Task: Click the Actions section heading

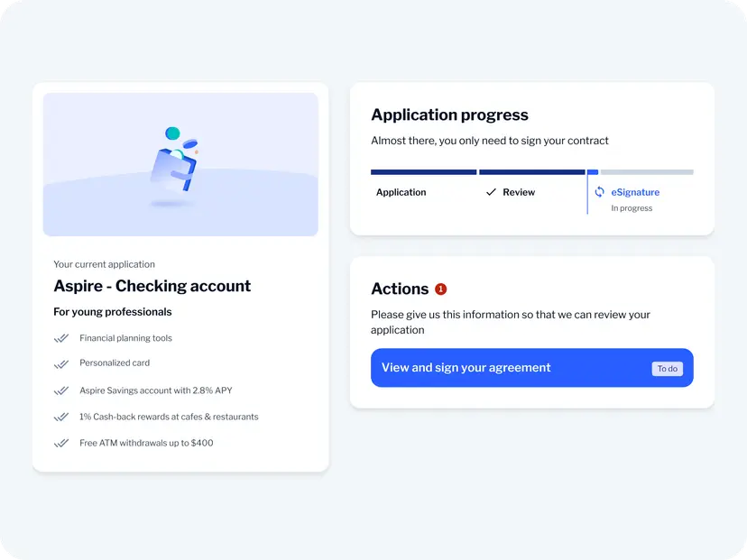Action: pyautogui.click(x=400, y=289)
